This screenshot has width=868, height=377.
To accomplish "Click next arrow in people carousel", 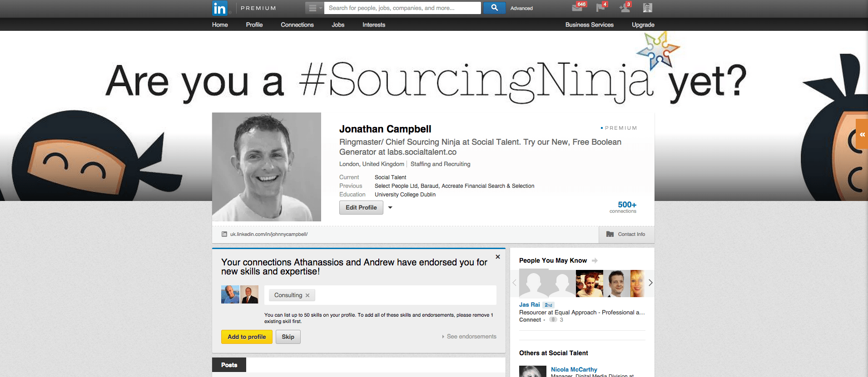I will coord(650,283).
